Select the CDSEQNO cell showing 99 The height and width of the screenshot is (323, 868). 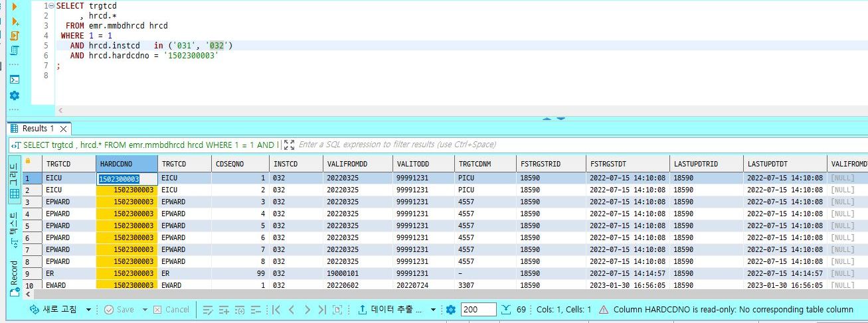click(240, 273)
